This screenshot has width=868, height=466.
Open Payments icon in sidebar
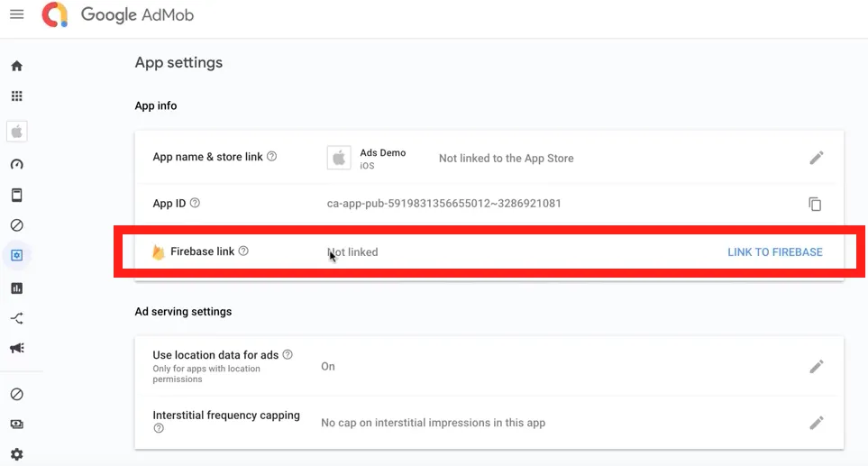16,425
